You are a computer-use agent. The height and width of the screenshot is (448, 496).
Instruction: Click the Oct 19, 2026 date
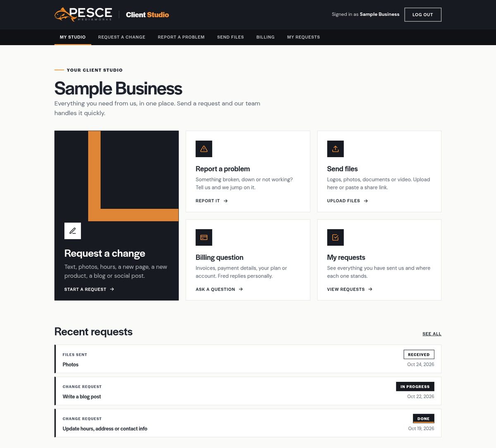[421, 429]
